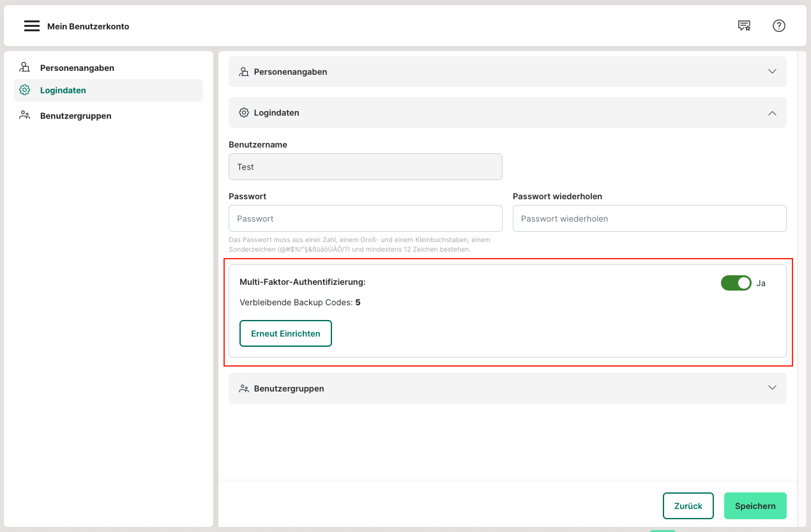Click into the Passwort wiederholen field

coord(649,218)
